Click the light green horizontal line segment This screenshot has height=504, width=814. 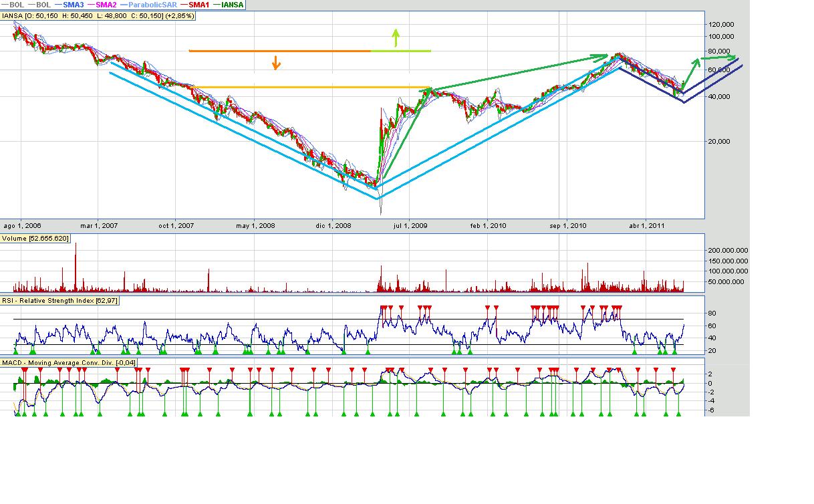(401, 51)
